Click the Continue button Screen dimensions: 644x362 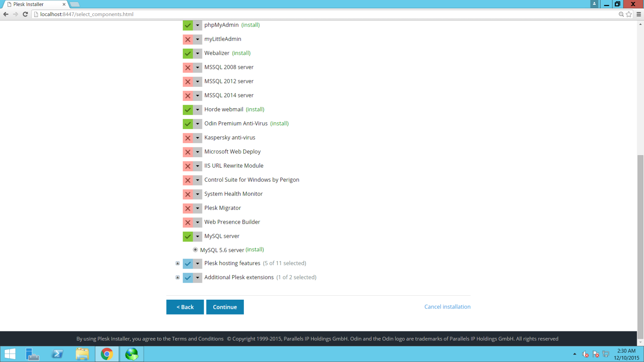[225, 307]
